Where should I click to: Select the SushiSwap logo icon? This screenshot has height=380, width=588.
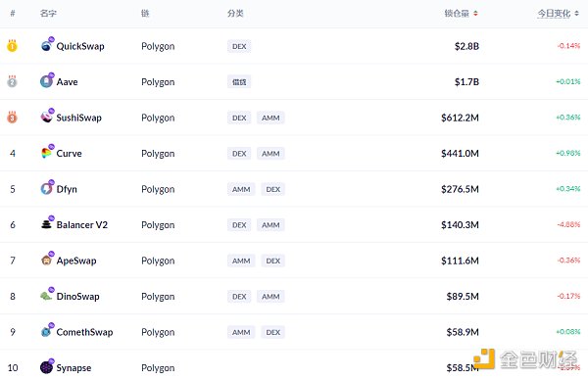46,118
